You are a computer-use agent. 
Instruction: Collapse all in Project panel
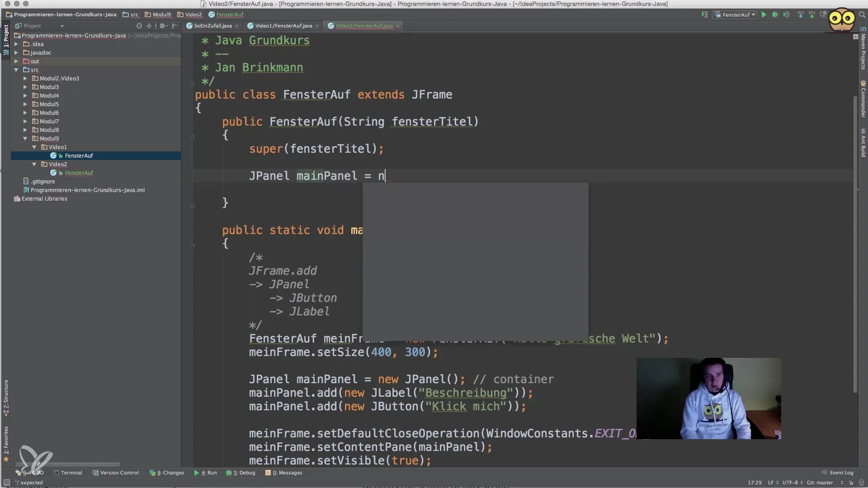(x=149, y=26)
